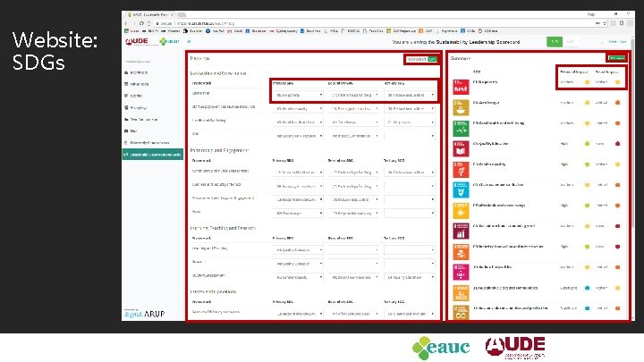The image size is (644, 362).
Task: Select the active browser tab
Action: tap(150, 14)
